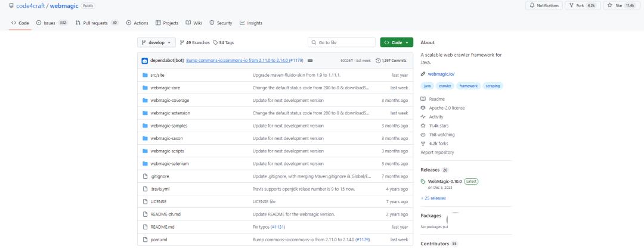Click the dependabot avatar icon
The height and width of the screenshot is (249, 644).
coord(145,61)
